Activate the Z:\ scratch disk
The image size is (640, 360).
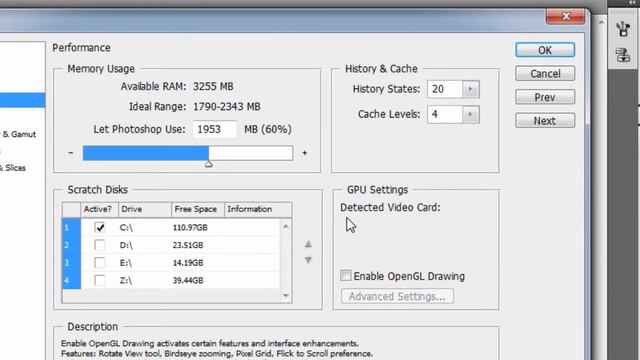pos(100,280)
